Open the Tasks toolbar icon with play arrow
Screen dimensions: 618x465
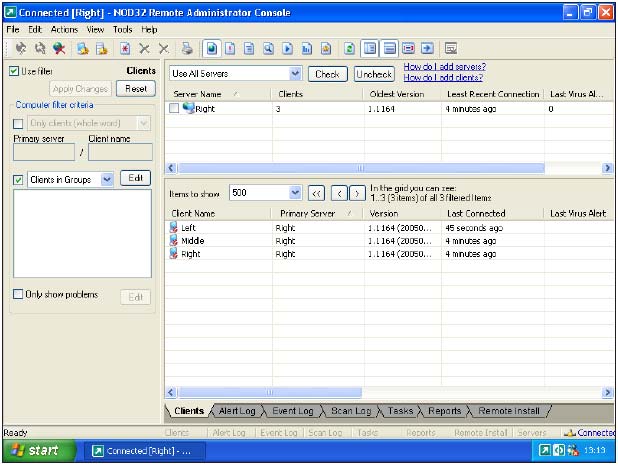[x=288, y=48]
